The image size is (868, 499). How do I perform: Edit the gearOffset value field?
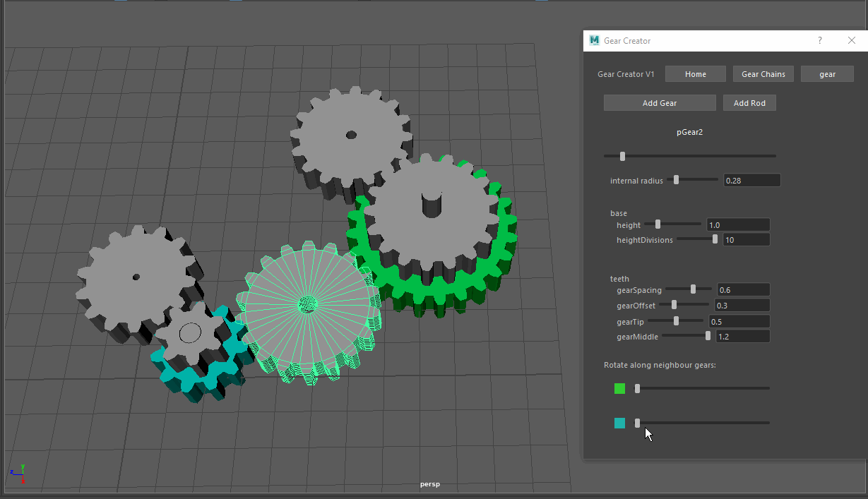[x=742, y=305]
